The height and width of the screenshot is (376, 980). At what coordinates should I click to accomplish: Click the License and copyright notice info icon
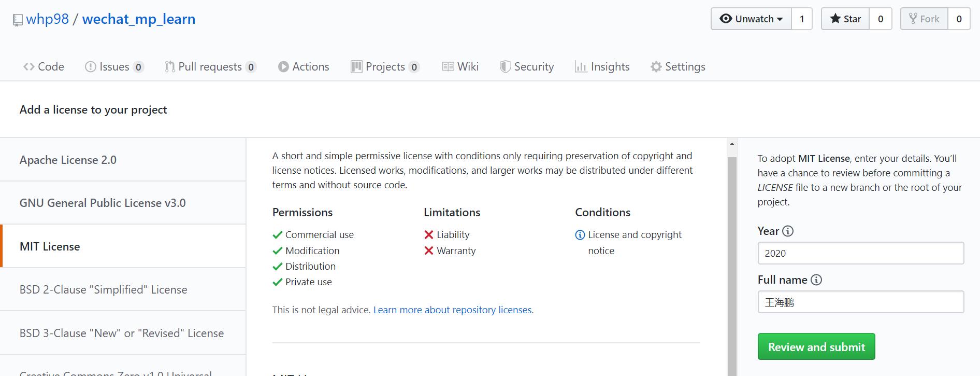(x=580, y=235)
